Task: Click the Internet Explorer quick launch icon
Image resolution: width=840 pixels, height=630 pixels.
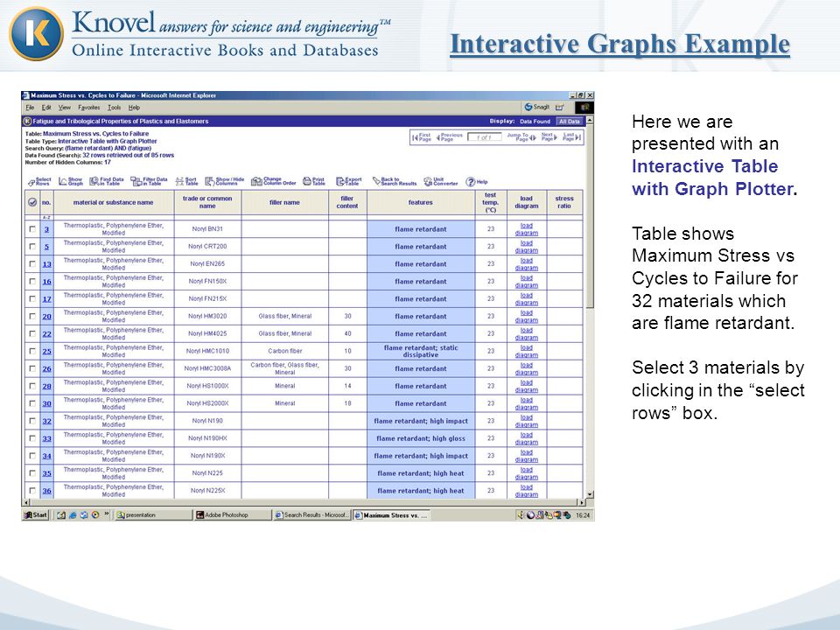Action: click(73, 514)
